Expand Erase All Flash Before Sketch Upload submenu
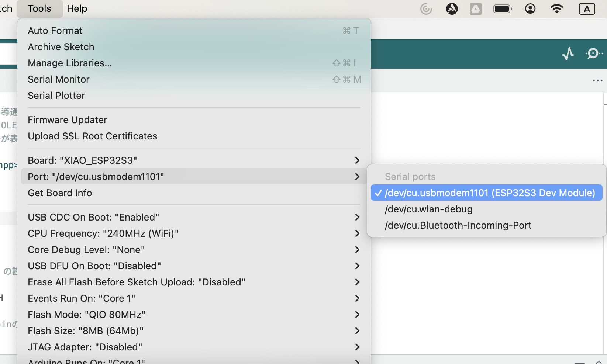Viewport: 607px width, 364px height. pyautogui.click(x=194, y=282)
